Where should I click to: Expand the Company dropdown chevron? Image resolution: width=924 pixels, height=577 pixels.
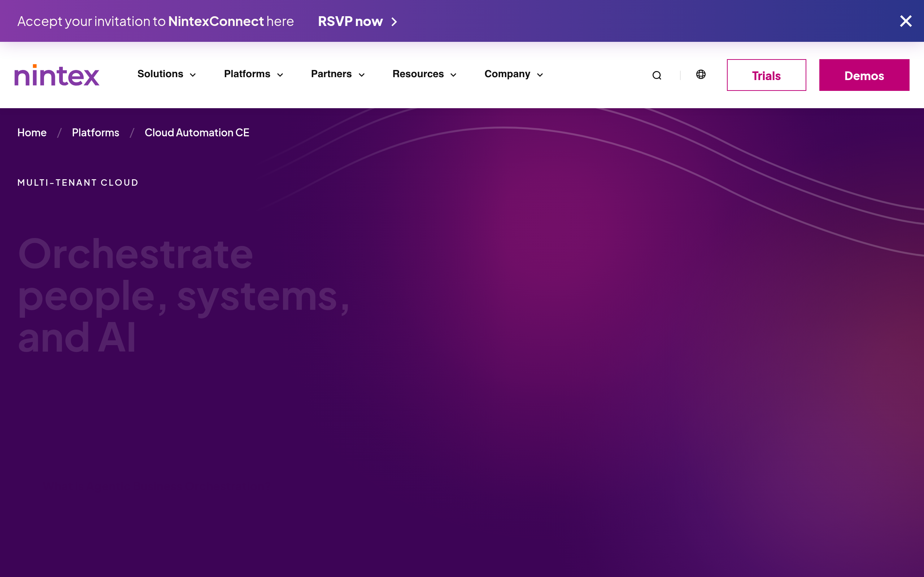539,75
